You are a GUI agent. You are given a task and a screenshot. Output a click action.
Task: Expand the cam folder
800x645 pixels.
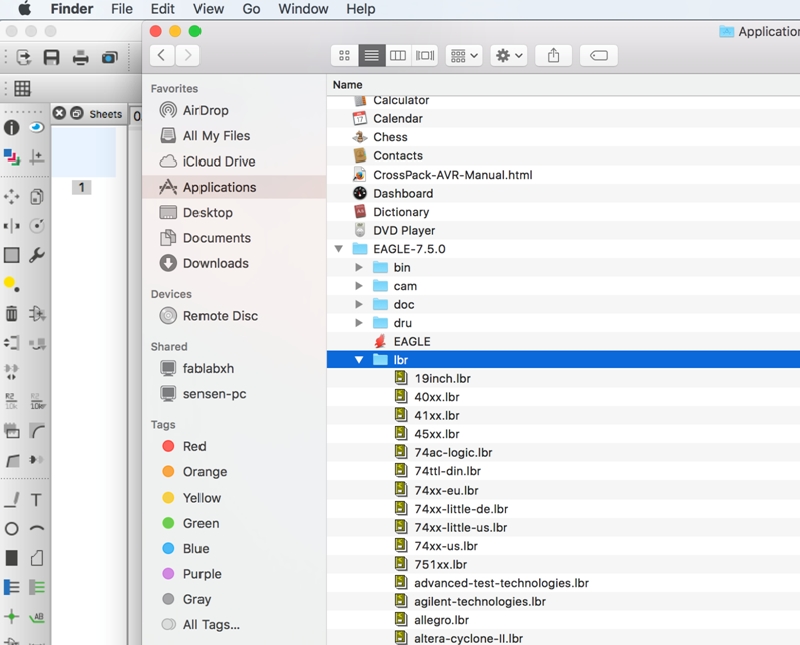(x=359, y=286)
